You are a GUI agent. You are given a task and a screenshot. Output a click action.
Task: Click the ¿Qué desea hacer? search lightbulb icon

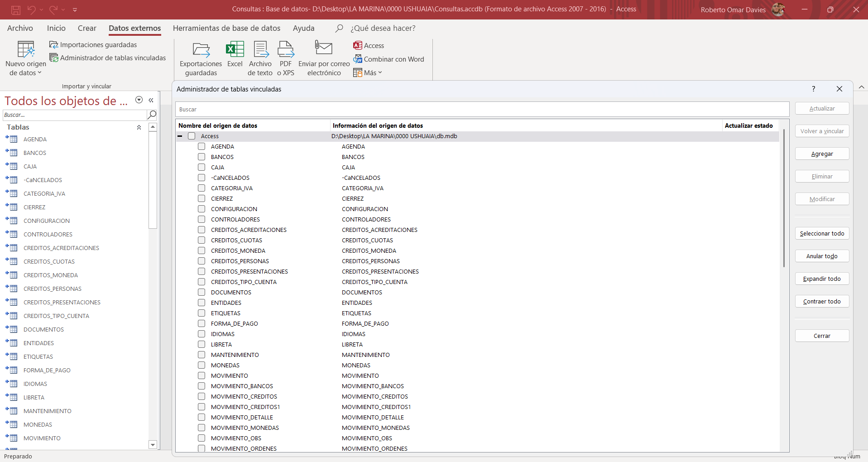coord(339,28)
